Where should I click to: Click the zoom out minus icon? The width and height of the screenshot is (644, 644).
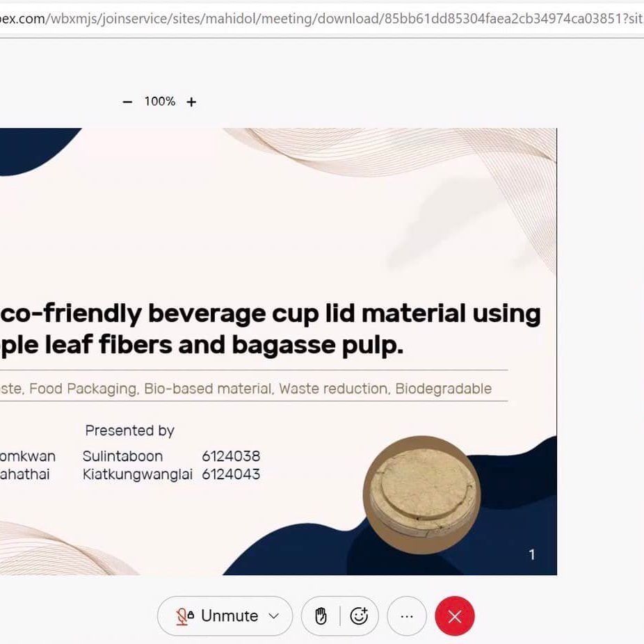(127, 102)
